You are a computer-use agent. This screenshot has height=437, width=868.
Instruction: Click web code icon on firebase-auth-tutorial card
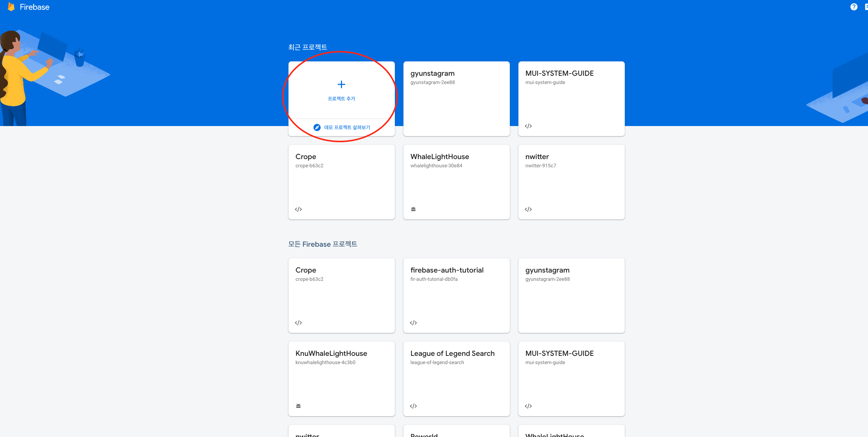(413, 323)
